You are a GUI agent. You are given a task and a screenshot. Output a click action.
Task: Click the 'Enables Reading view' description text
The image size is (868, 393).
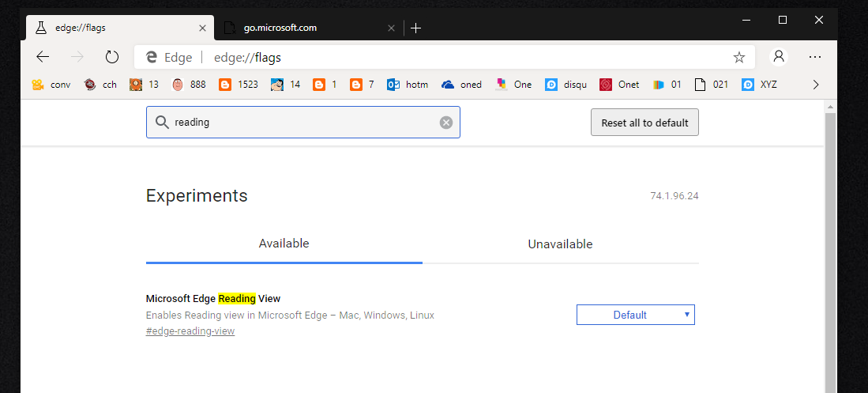(290, 315)
